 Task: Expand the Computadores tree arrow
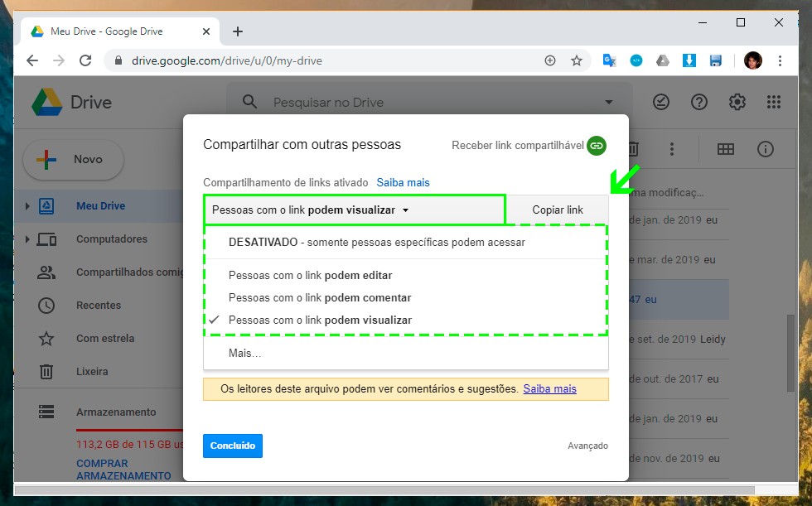(x=27, y=239)
